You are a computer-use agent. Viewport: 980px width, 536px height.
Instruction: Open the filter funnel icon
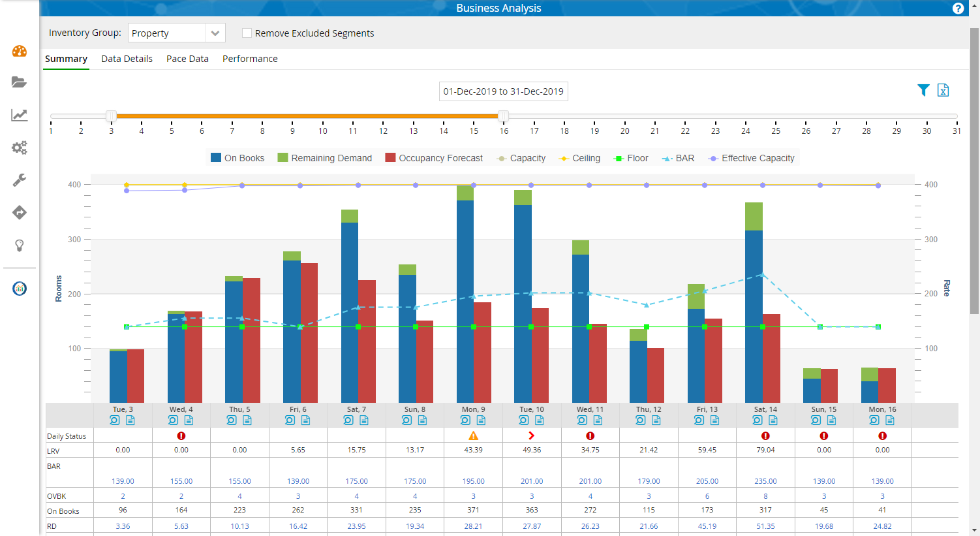point(923,91)
